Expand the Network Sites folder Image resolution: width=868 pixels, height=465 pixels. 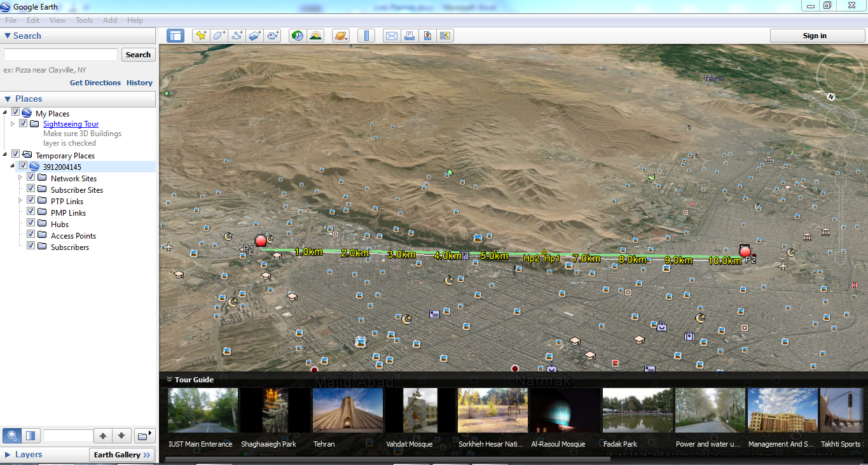pos(20,177)
